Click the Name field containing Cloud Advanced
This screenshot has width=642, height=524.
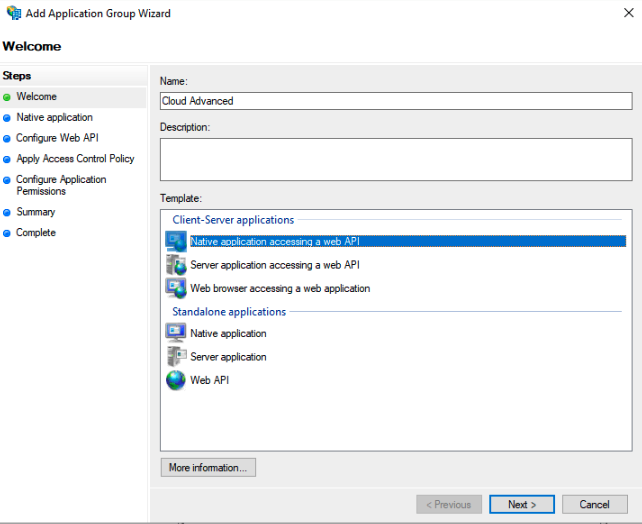(x=395, y=101)
